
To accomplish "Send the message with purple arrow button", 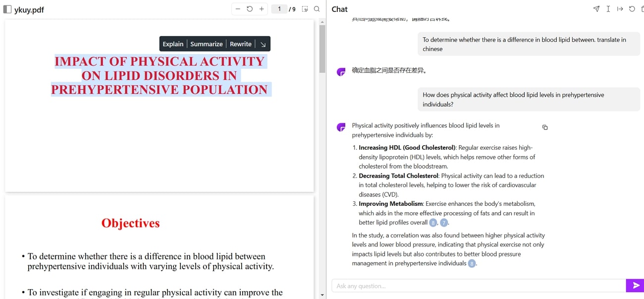I will (635, 286).
